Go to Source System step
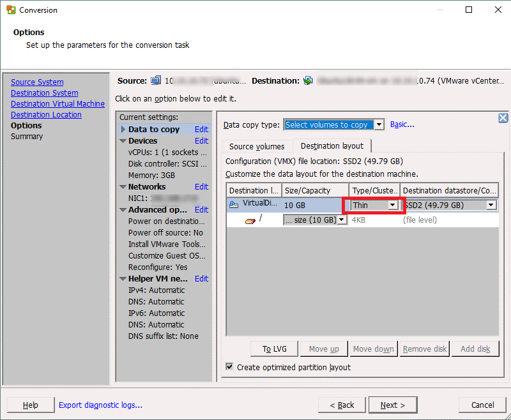Image resolution: width=511 pixels, height=420 pixels. pos(37,82)
